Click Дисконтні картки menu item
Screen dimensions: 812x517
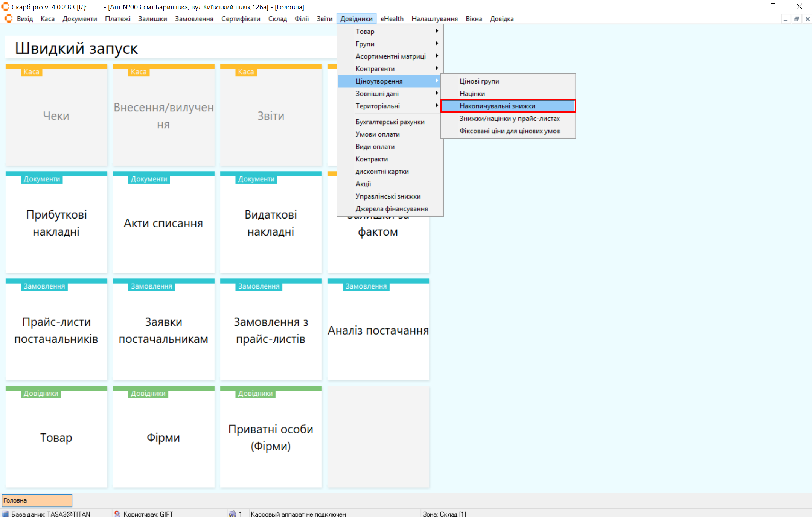pyautogui.click(x=382, y=171)
